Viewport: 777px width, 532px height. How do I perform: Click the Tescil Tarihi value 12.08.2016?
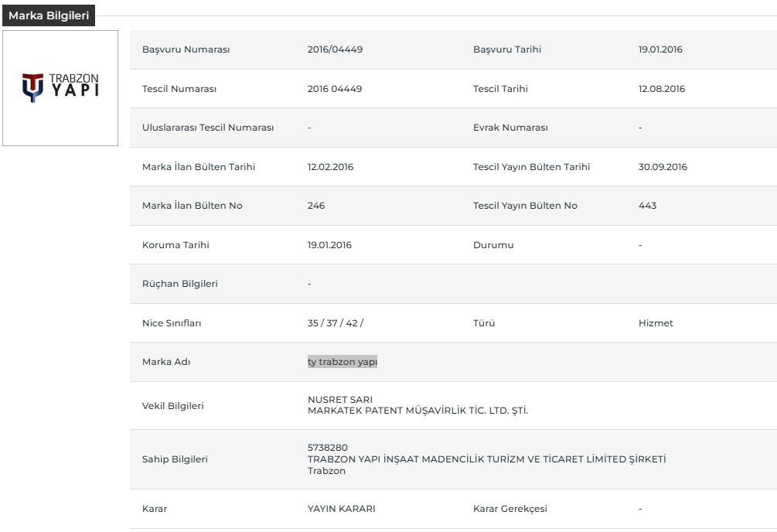coord(662,89)
